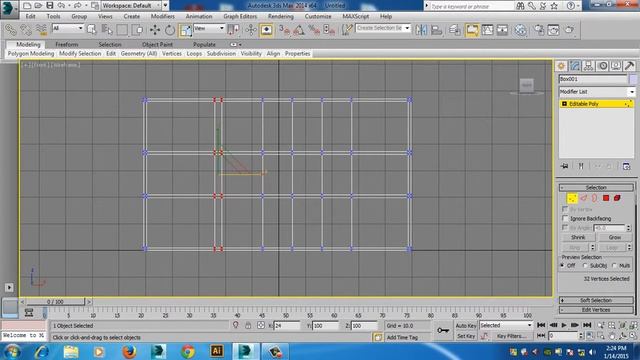Screen dimensions: 640x360
Task: Click the Render Production teapot icon
Action: point(569,30)
